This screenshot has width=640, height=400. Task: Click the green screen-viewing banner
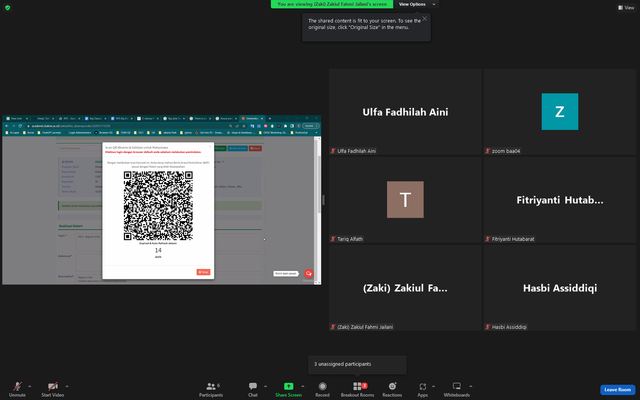click(332, 4)
